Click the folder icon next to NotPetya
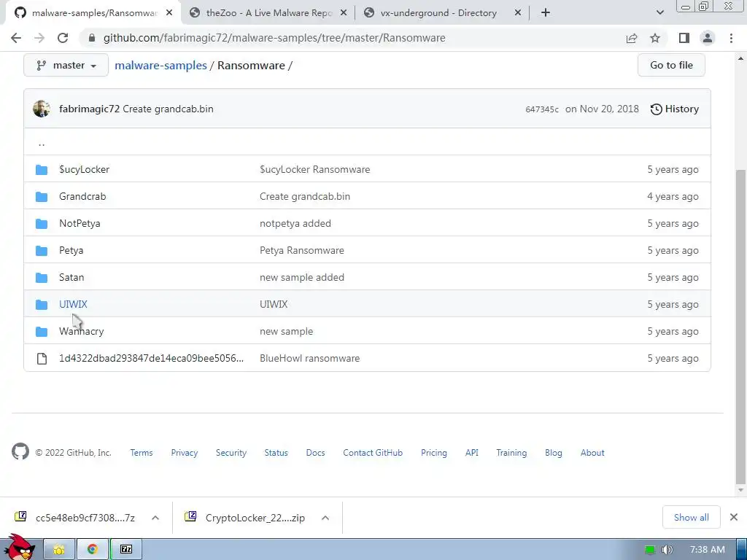Screen dimensions: 747x560 tap(42, 223)
